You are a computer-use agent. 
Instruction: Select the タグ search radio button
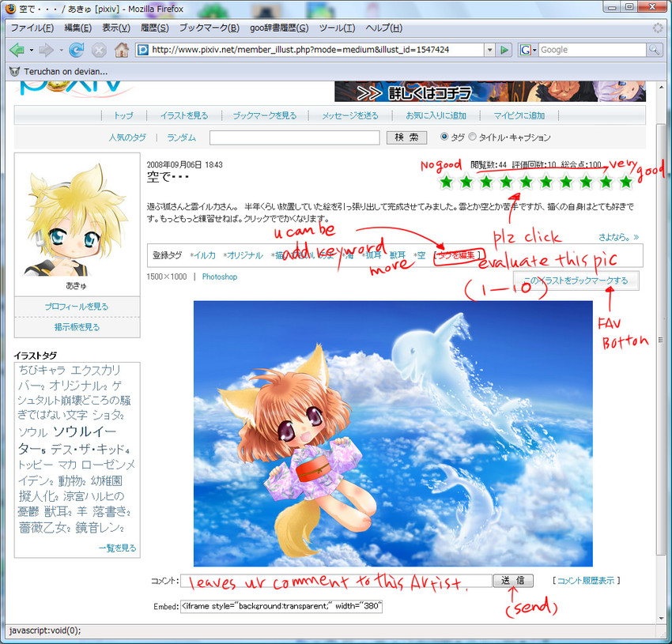444,137
